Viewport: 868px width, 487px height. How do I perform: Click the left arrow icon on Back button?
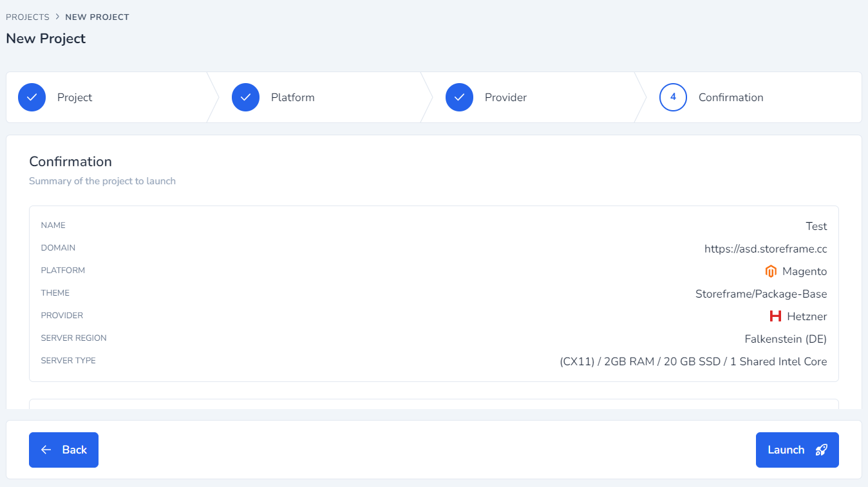45,450
